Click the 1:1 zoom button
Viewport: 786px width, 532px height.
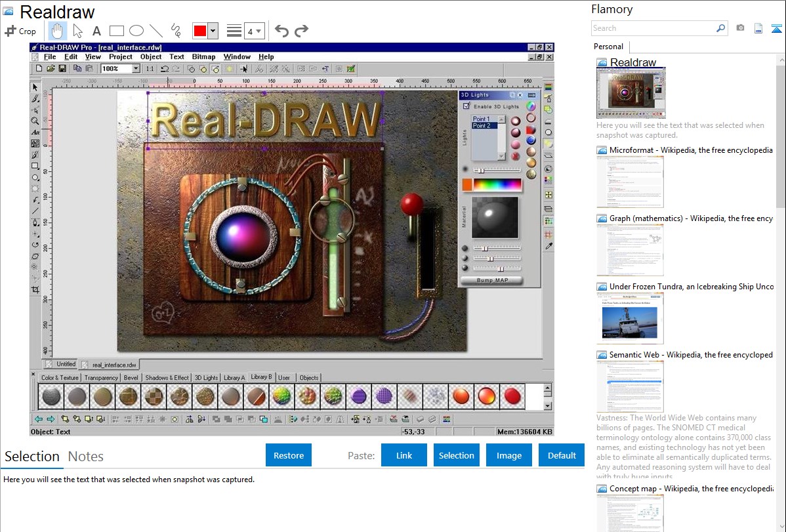pos(150,69)
